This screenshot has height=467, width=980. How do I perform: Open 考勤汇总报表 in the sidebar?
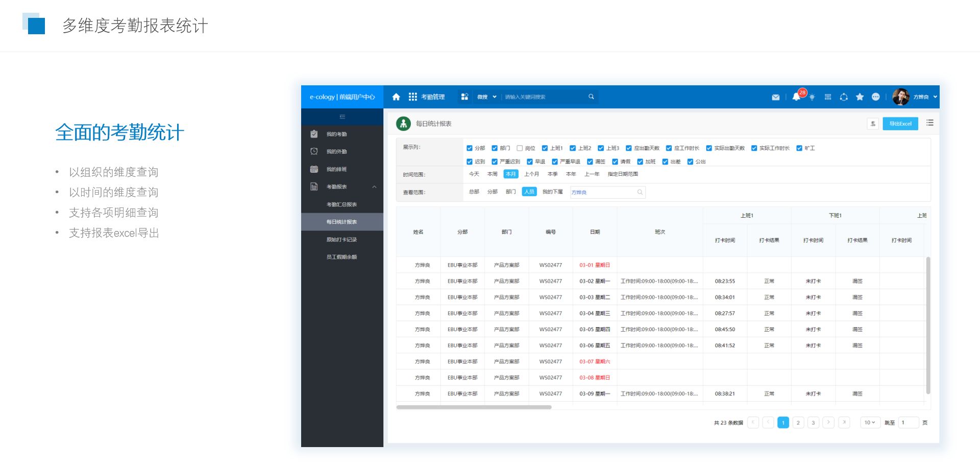coord(341,204)
